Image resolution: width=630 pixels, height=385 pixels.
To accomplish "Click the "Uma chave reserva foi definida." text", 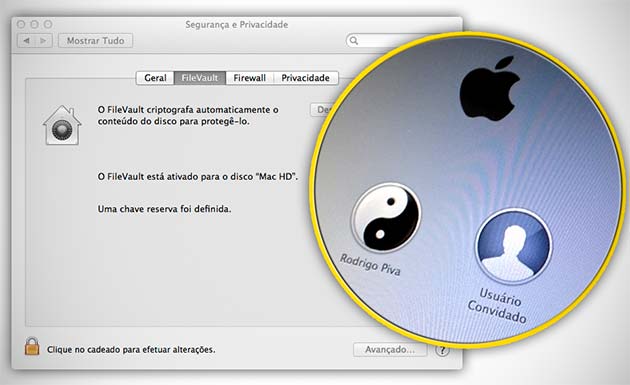I will point(164,209).
